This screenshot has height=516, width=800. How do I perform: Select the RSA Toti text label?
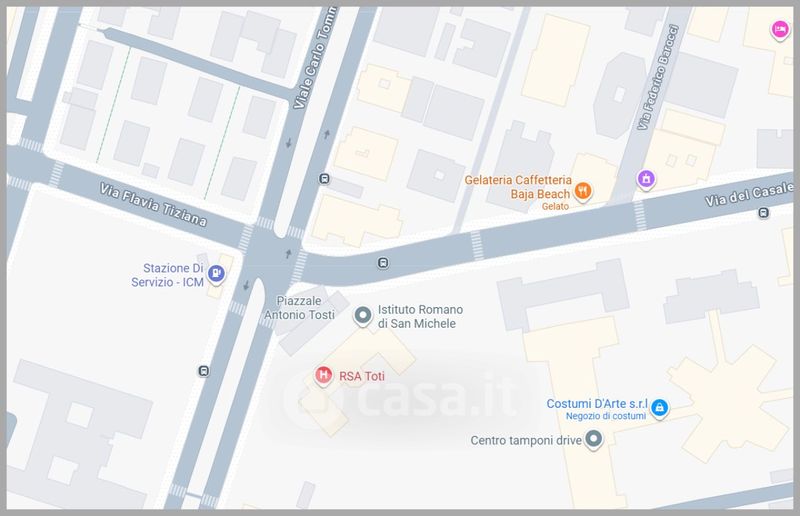pos(362,376)
